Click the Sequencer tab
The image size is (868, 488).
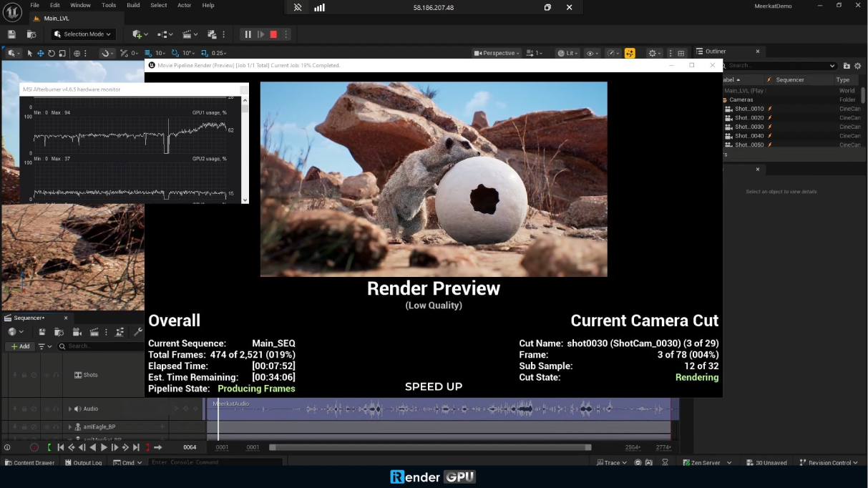pos(29,318)
